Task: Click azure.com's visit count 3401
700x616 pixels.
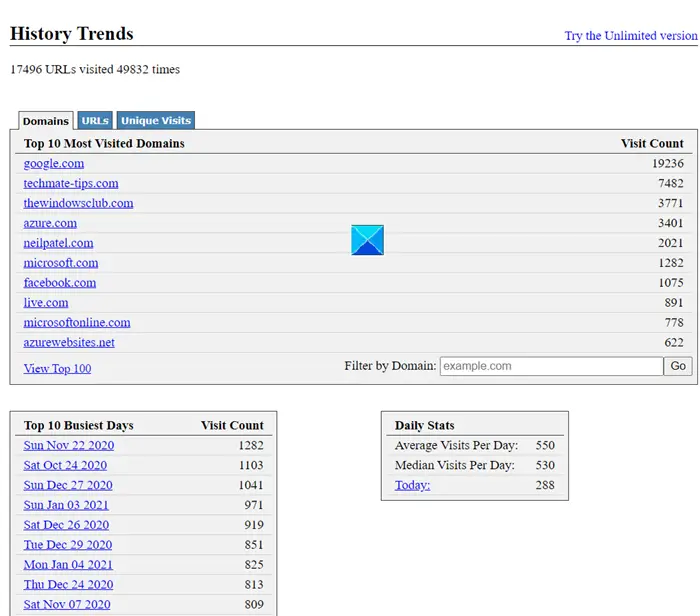Action: pyautogui.click(x=671, y=223)
